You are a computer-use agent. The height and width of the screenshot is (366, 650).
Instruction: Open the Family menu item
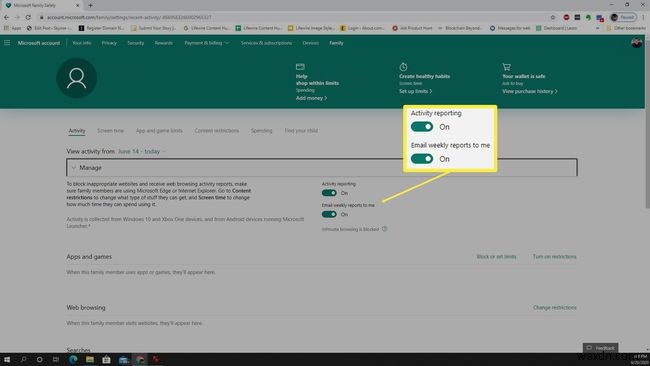click(x=336, y=43)
